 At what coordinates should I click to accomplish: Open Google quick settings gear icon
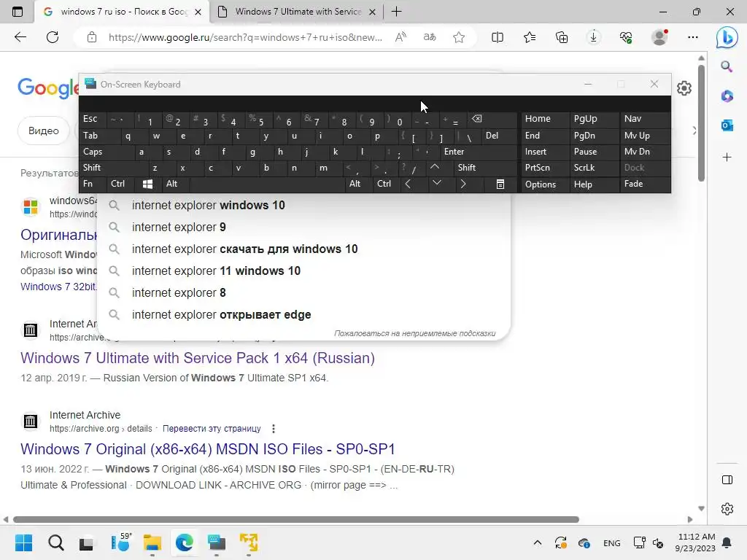click(x=684, y=88)
